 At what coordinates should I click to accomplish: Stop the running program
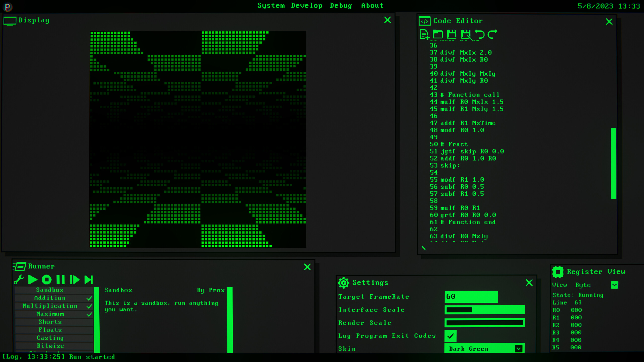[x=47, y=280]
